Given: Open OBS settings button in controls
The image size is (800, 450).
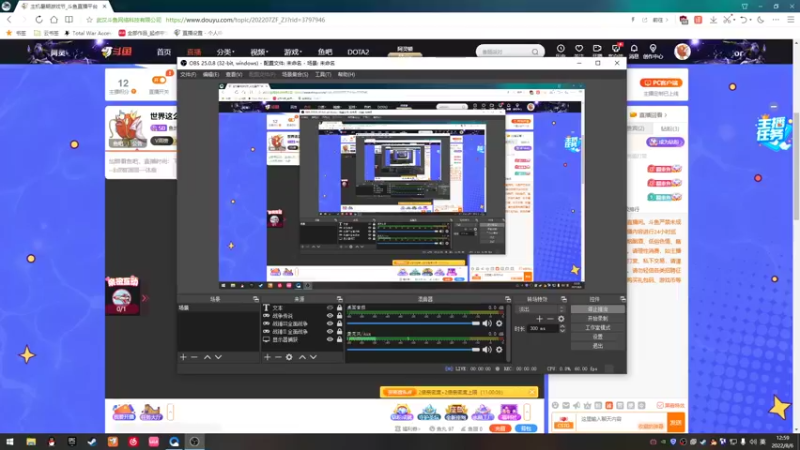Looking at the screenshot, I should pos(597,337).
